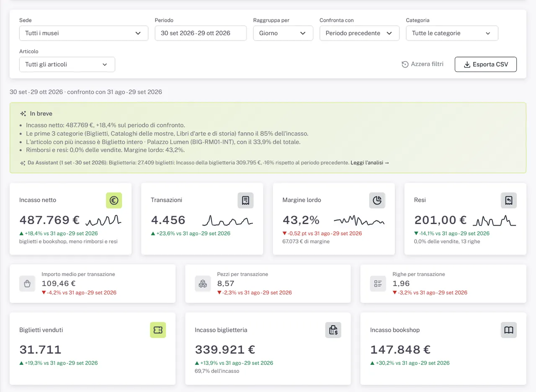Viewport: 536px width, 392px height.
Task: Click the cash register icon on Incasso biglietteria
Action: pyautogui.click(x=333, y=330)
